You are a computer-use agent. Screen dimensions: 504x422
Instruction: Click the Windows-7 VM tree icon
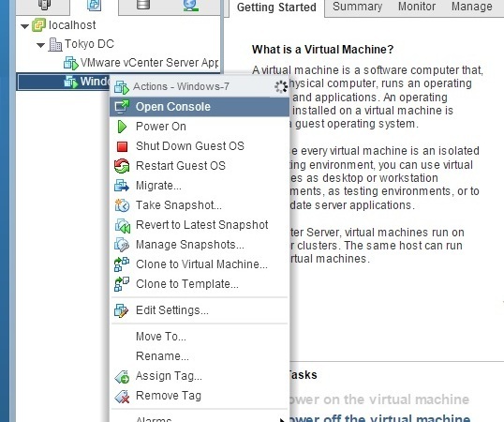click(x=71, y=82)
